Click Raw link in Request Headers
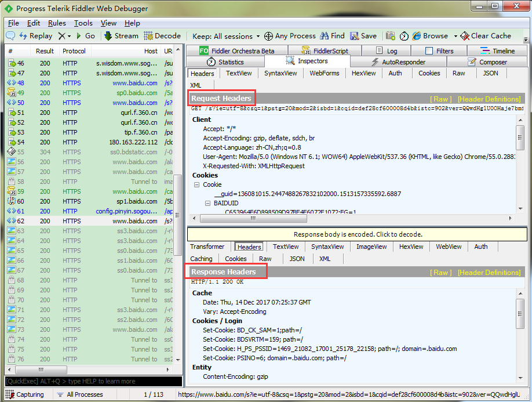The width and height of the screenshot is (532, 402). [x=441, y=99]
